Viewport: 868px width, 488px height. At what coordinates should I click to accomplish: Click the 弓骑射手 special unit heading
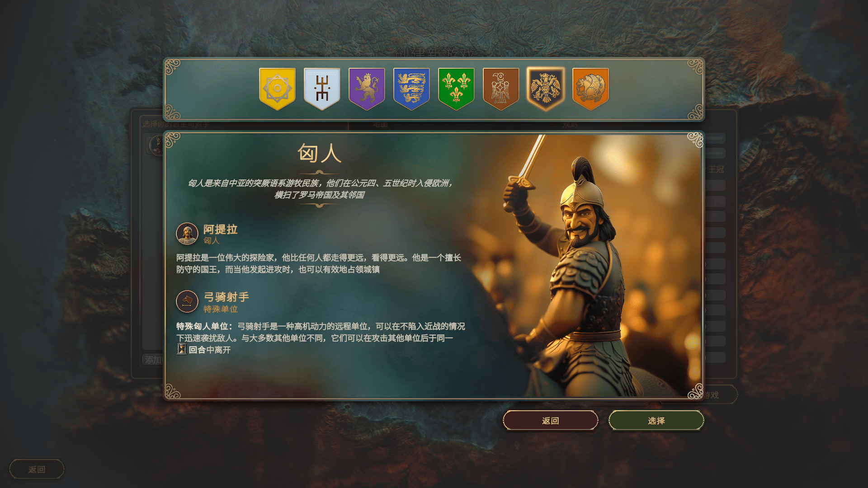[226, 297]
